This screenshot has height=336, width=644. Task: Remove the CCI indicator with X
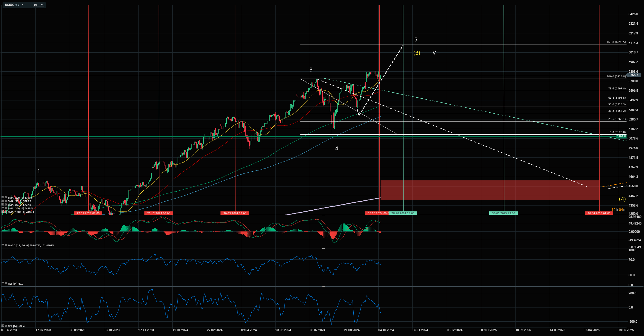coord(6,326)
